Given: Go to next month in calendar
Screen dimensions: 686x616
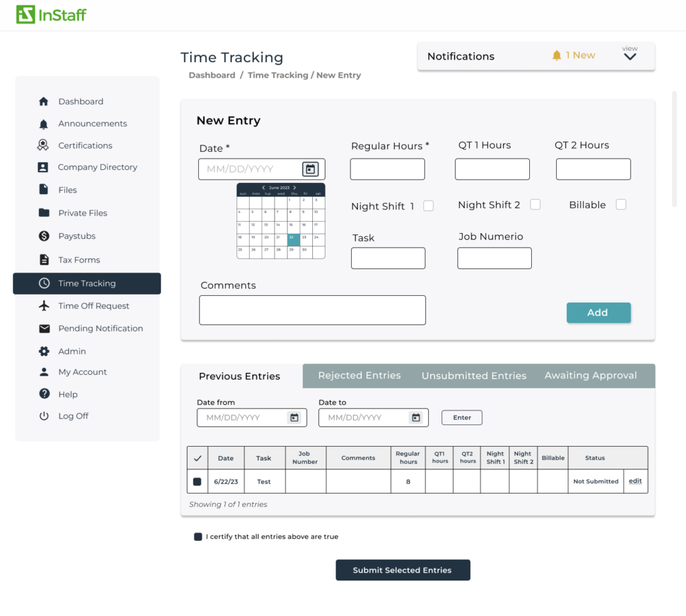Looking at the screenshot, I should point(295,188).
